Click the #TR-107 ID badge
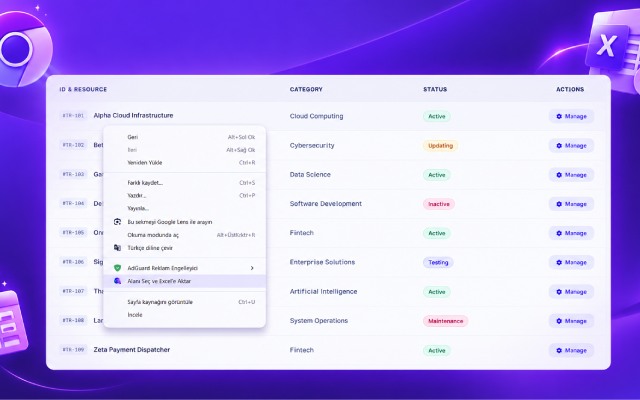The height and width of the screenshot is (400, 640). click(x=73, y=291)
